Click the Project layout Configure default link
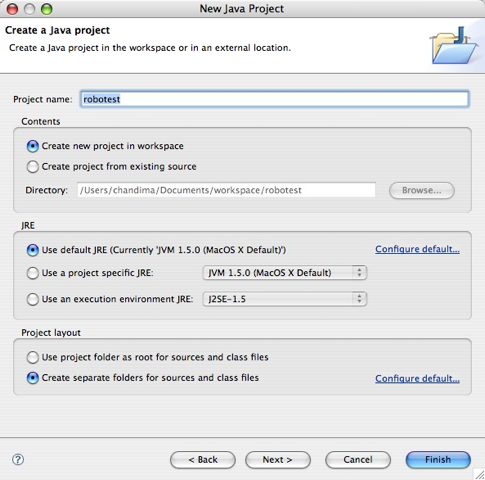The height and width of the screenshot is (480, 485). point(417,379)
